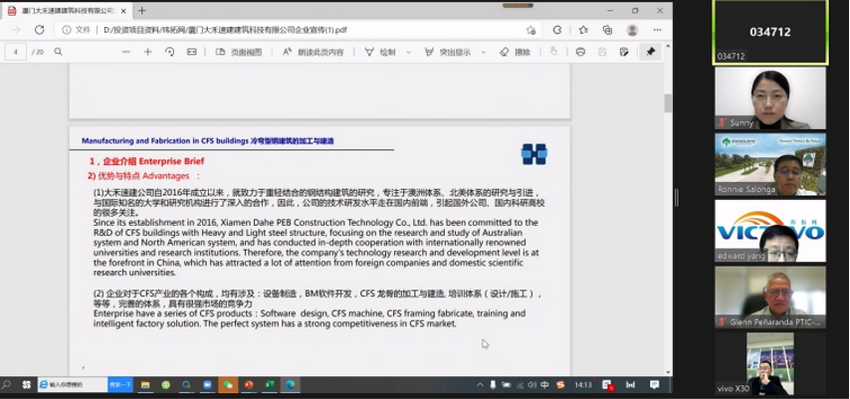Toggle the Draw (绘制) pen tool

380,52
